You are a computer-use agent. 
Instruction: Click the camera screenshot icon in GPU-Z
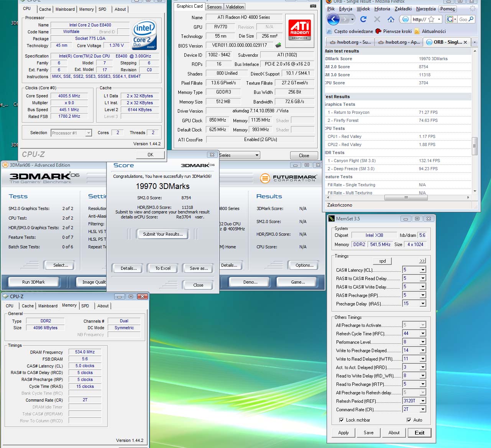pyautogui.click(x=313, y=6)
